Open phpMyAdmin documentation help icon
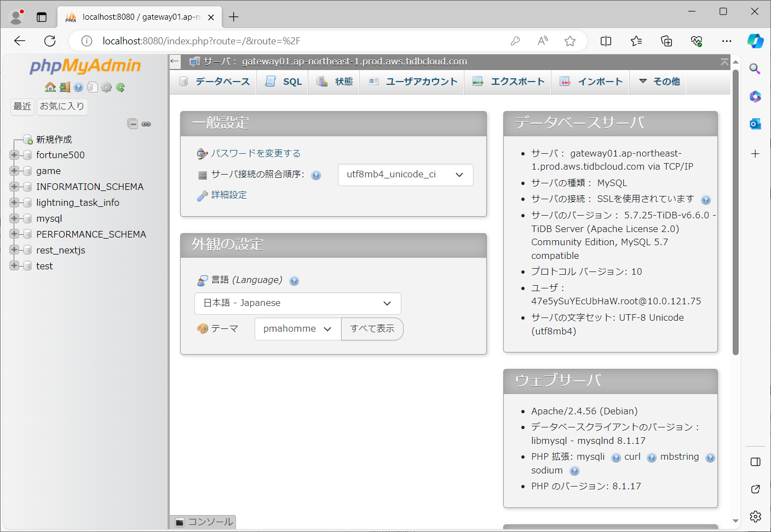 [78, 87]
